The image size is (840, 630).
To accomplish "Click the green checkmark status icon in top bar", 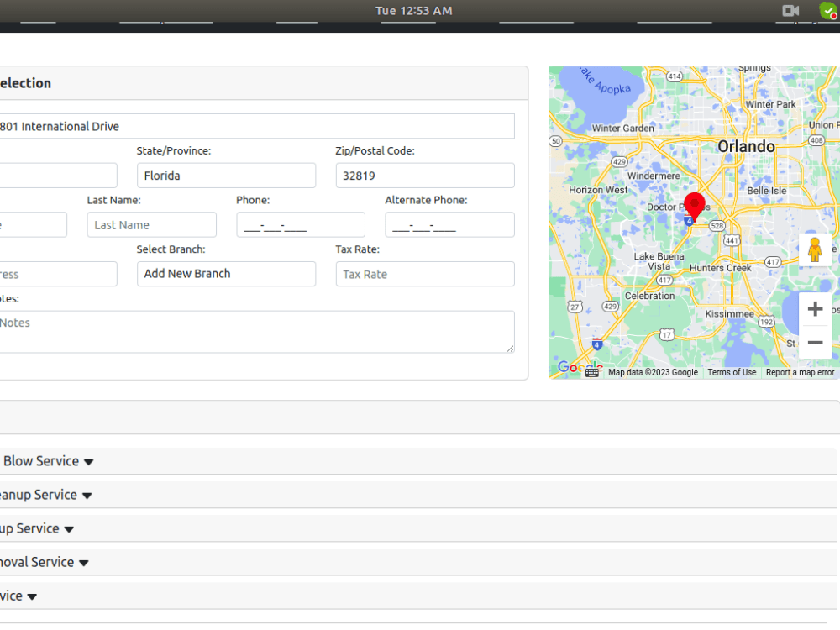I will 827,11.
